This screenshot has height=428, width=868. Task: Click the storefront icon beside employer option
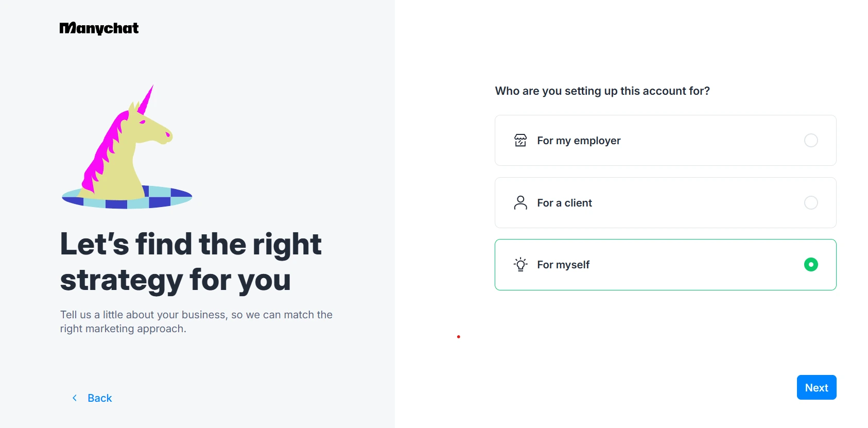520,141
